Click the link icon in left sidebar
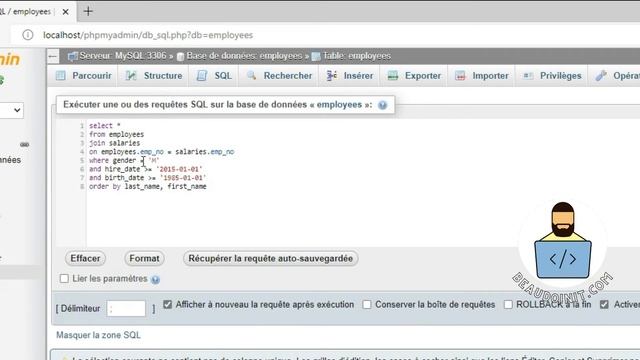Image resolution: width=640 pixels, height=360 pixels. coord(24,144)
